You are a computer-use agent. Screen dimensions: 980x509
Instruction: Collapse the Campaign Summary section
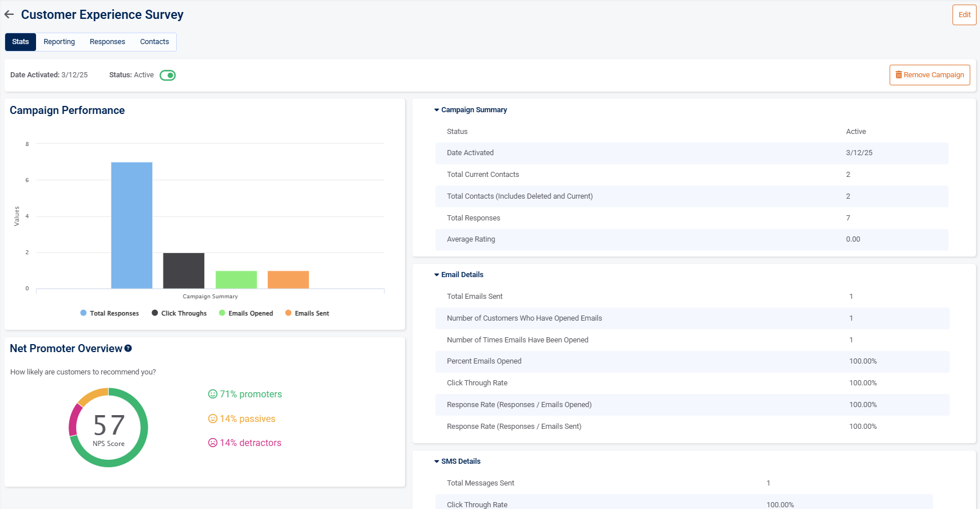[x=437, y=110]
